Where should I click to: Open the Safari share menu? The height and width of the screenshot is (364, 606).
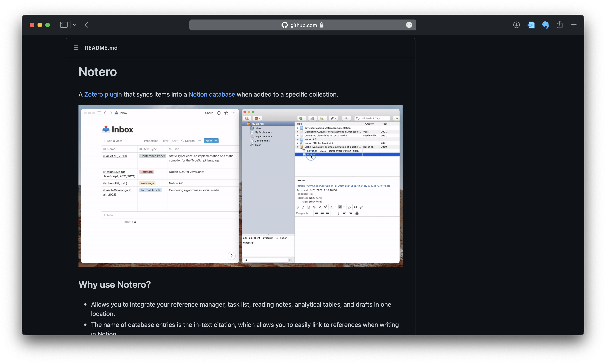tap(559, 25)
